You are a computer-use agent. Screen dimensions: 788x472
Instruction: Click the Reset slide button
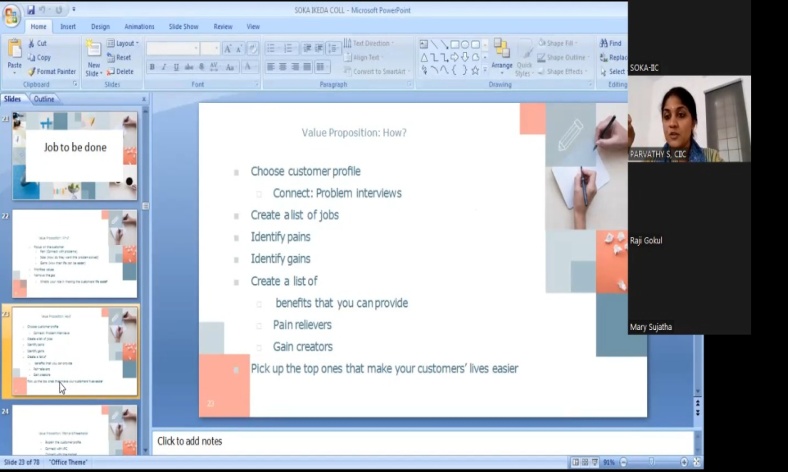point(120,58)
